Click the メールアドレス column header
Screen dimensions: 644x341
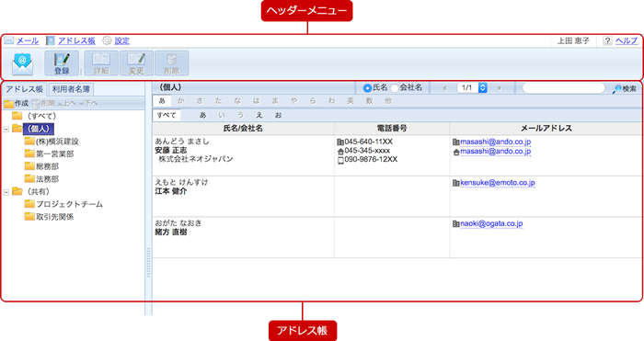[546, 129]
